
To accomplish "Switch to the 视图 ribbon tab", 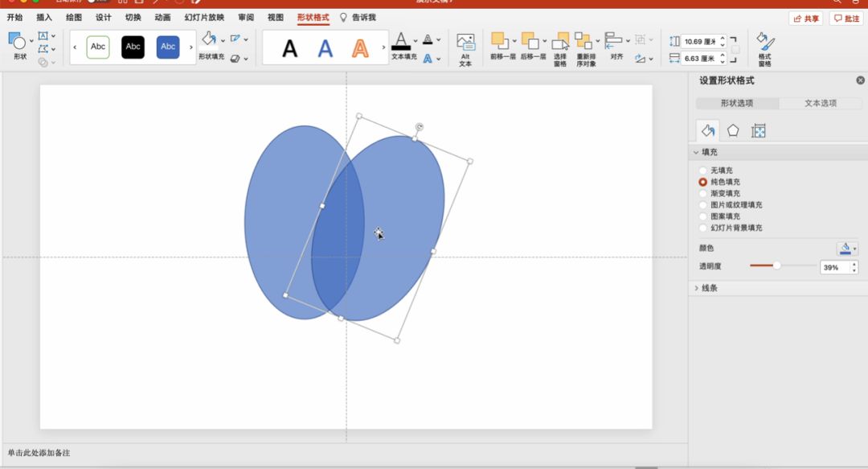I will click(x=276, y=17).
